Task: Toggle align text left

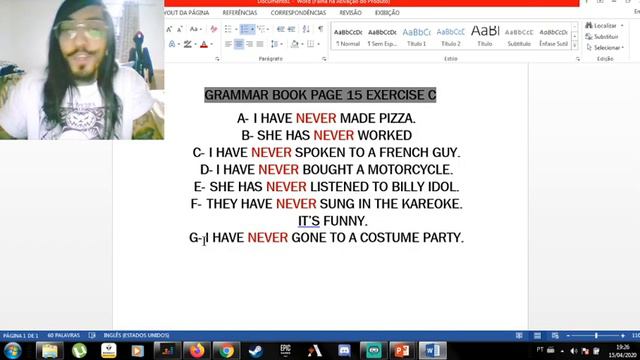Action: tap(228, 44)
